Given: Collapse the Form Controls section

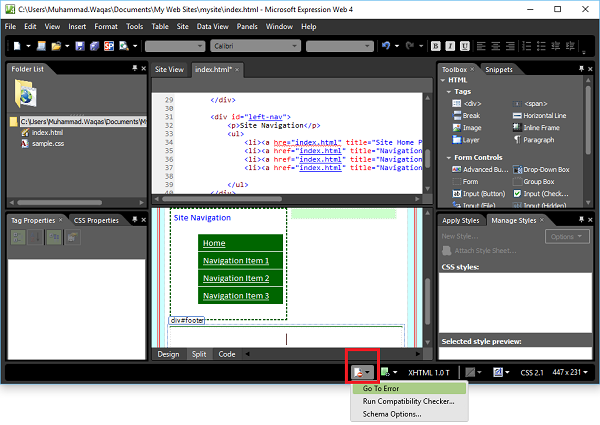Looking at the screenshot, I should (450, 156).
